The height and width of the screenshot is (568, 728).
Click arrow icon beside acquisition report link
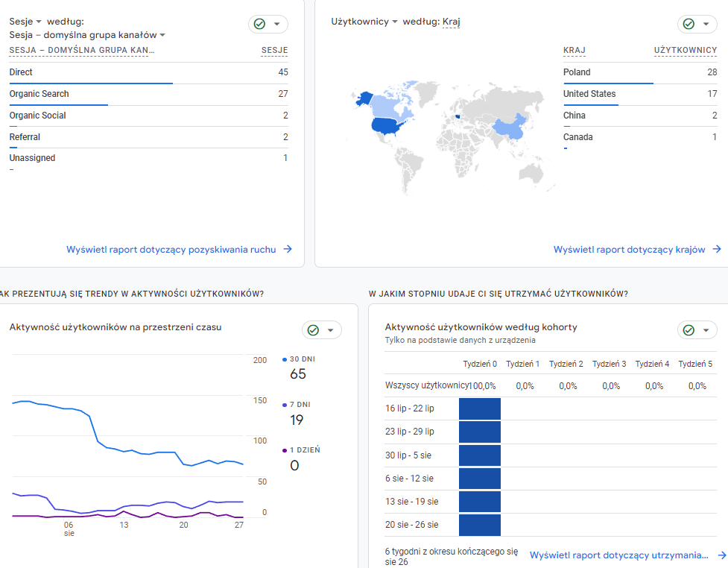pos(288,249)
